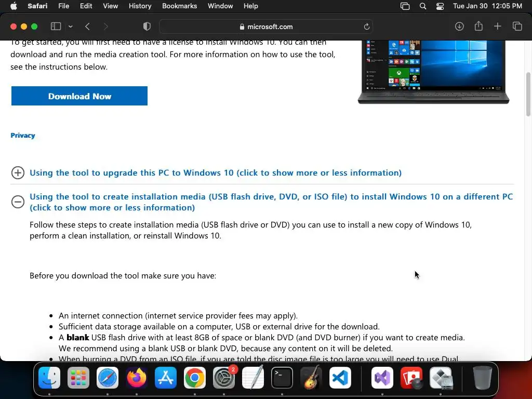532x399 pixels.
Task: Launch GarageBand from the Dock
Action: point(311,378)
